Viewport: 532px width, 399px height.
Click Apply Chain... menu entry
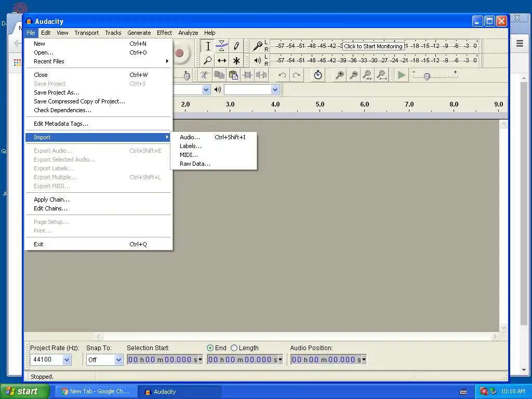(99, 199)
